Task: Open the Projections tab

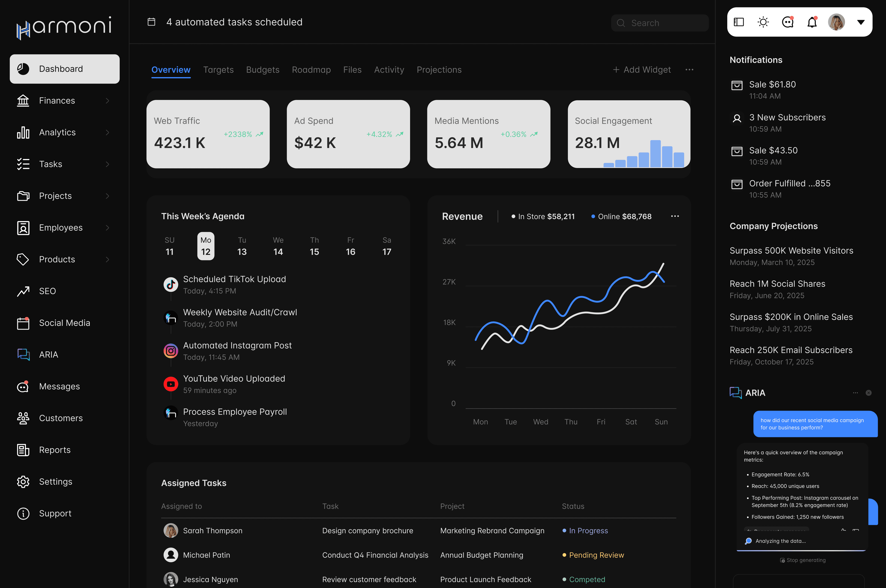Action: pos(439,70)
